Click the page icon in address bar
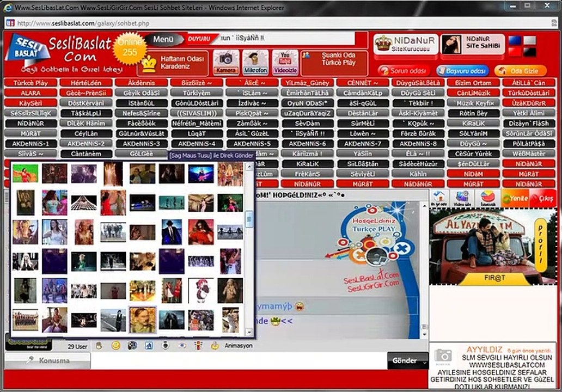The image size is (562, 392). coord(10,23)
